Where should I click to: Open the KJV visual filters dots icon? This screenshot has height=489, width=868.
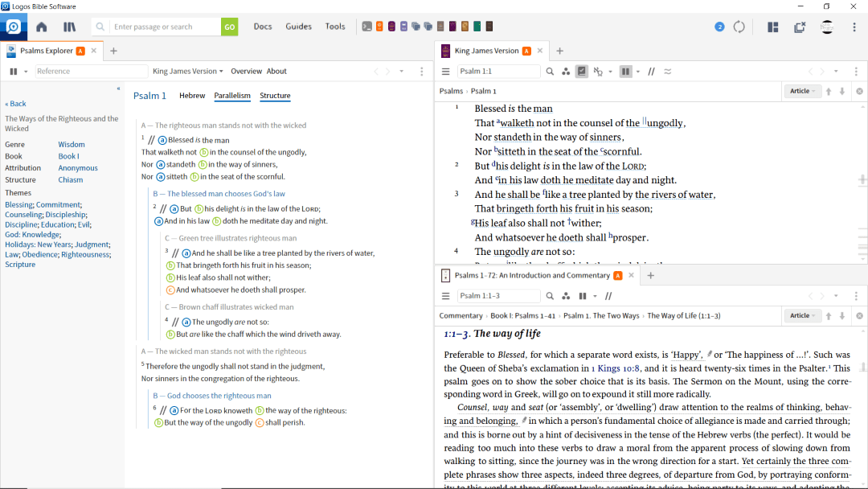[566, 72]
